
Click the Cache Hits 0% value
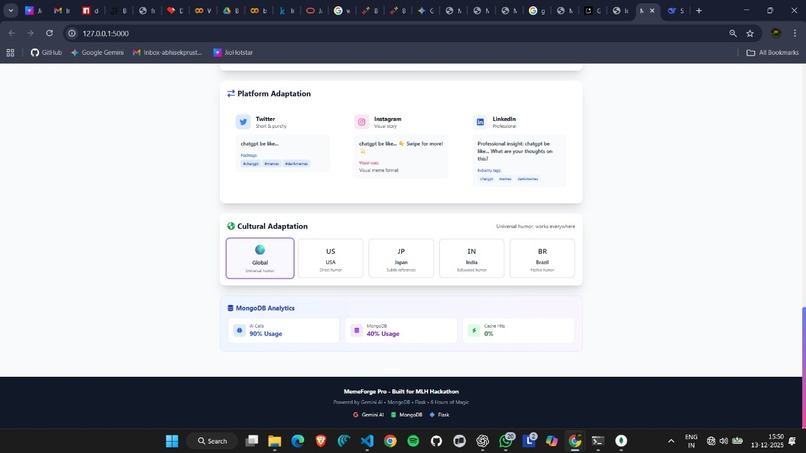pyautogui.click(x=488, y=334)
